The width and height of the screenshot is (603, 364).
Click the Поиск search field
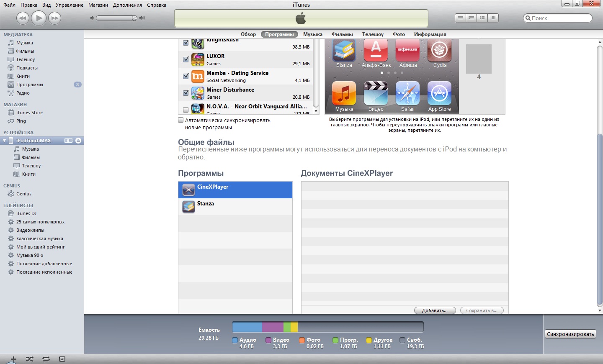pyautogui.click(x=559, y=18)
